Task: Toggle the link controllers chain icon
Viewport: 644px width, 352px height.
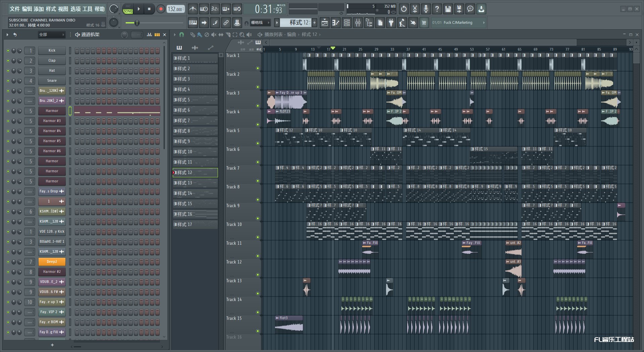Action: (226, 23)
